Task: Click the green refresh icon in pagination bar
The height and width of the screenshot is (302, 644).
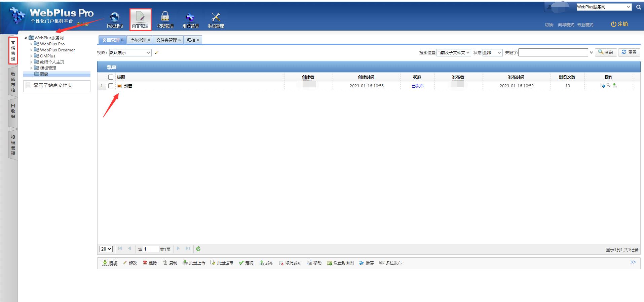Action: click(198, 249)
